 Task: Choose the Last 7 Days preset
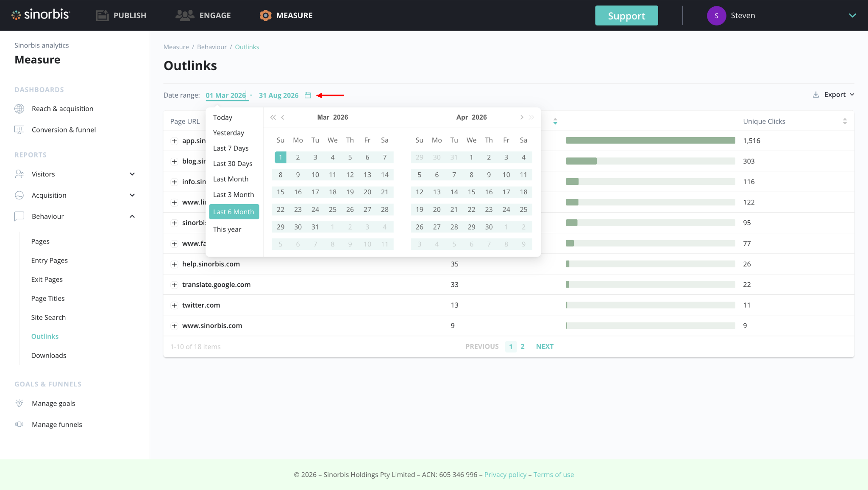[x=231, y=148]
